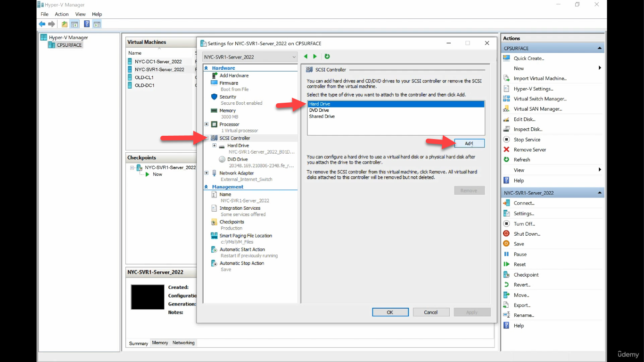
Task: Toggle the Show/Hide Action Pane toolbar icon
Action: (x=97, y=24)
